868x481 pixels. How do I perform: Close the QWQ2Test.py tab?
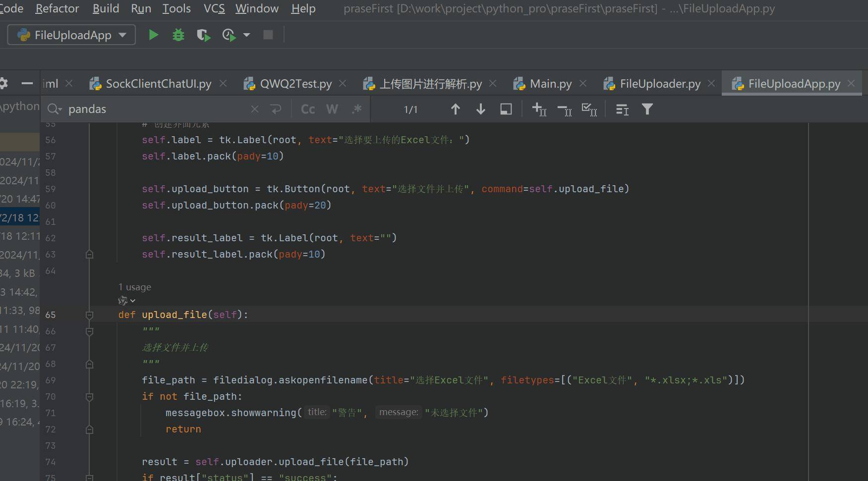pos(343,84)
